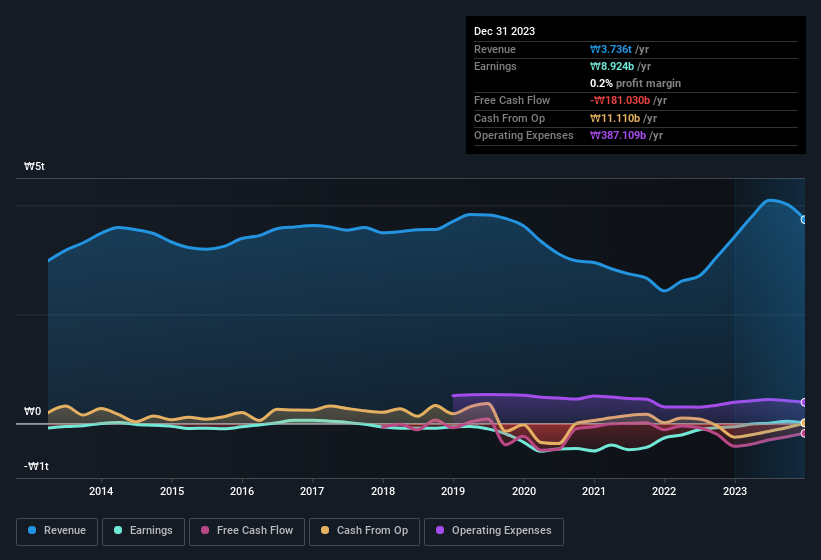Click the 2017 x-axis label
Screen dimensions: 821x560
click(312, 491)
